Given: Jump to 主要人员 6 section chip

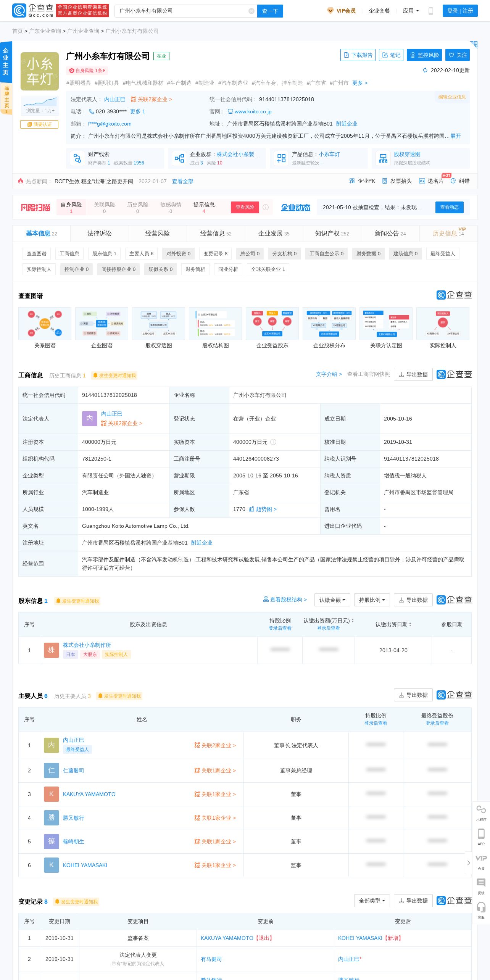Looking at the screenshot, I should (x=142, y=253).
